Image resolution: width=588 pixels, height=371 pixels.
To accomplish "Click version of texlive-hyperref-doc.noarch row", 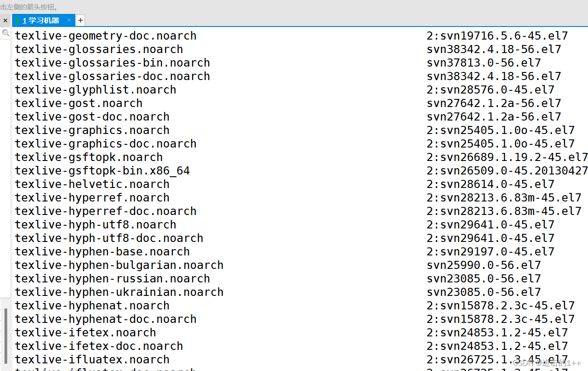I will [504, 211].
